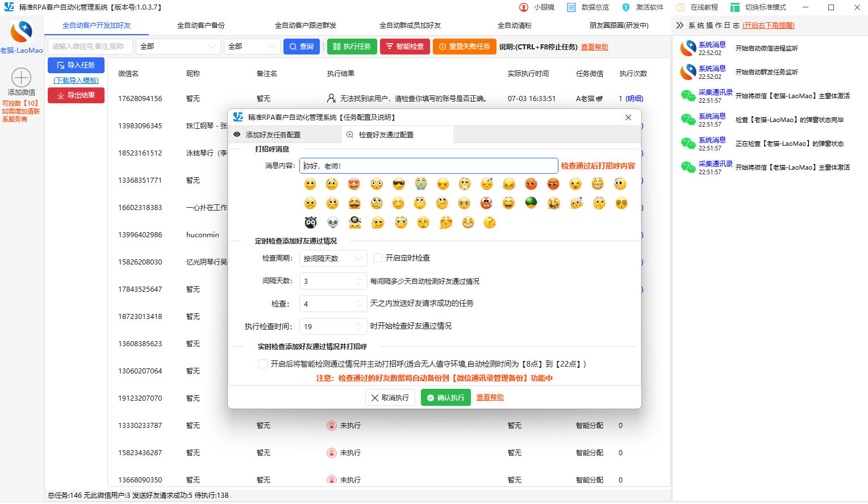Insert the question-mark confused emoji
Viewport: 868px width, 504px height.
pos(577,203)
